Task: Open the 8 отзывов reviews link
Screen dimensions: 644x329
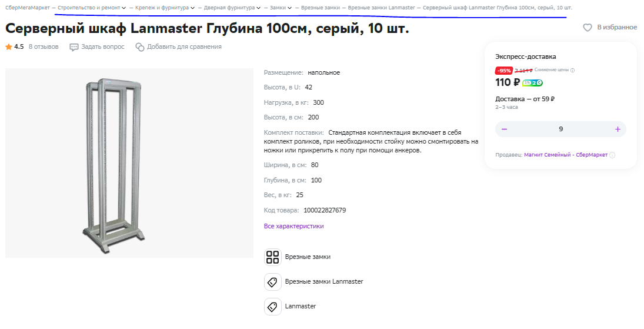Action: [x=44, y=47]
